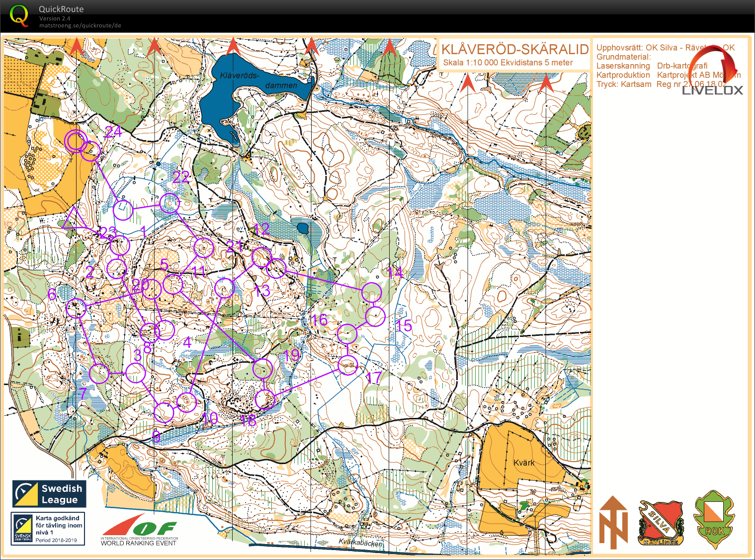
Task: Select the control circle labeled 7
Action: click(99, 373)
